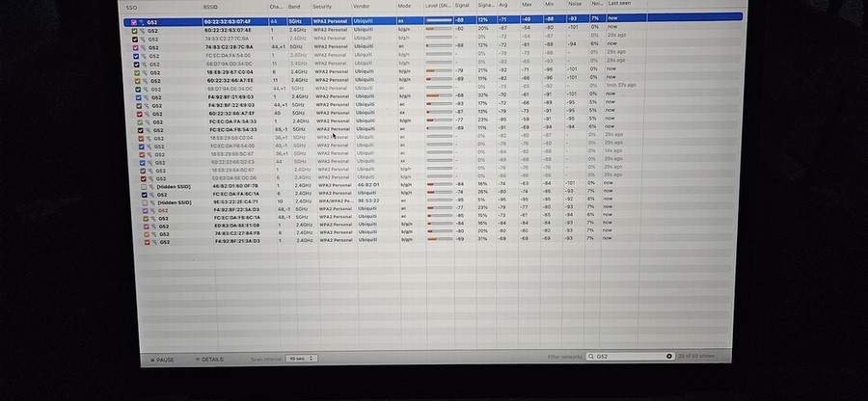868x401 pixels.
Task: Click the signal icon beside FC:EC:DA:FA:54:33
Action: (x=144, y=120)
